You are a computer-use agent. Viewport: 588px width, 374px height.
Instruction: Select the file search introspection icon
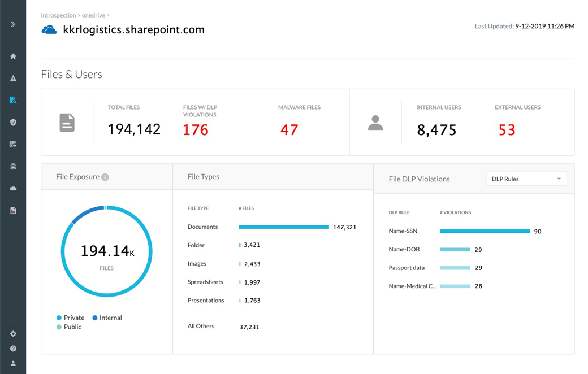tap(13, 100)
